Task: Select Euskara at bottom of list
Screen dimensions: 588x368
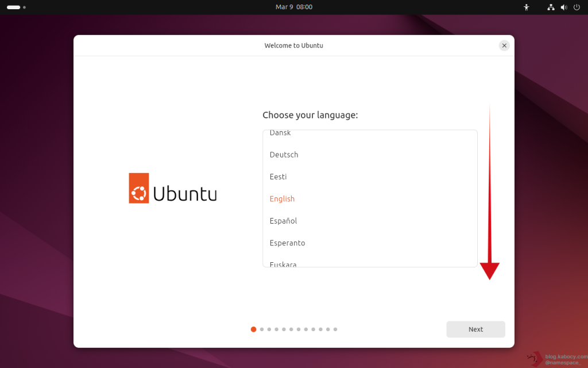Action: click(x=283, y=264)
